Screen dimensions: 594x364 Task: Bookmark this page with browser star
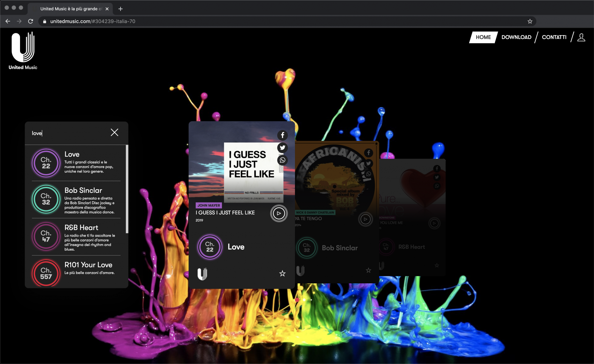[x=530, y=21]
